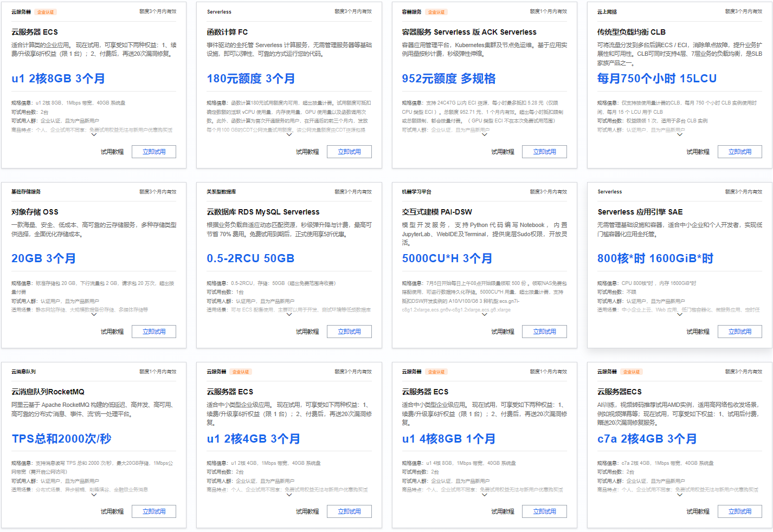
Task: Expand details chevron on 云消息队列RocketMQ card
Action: 94,495
